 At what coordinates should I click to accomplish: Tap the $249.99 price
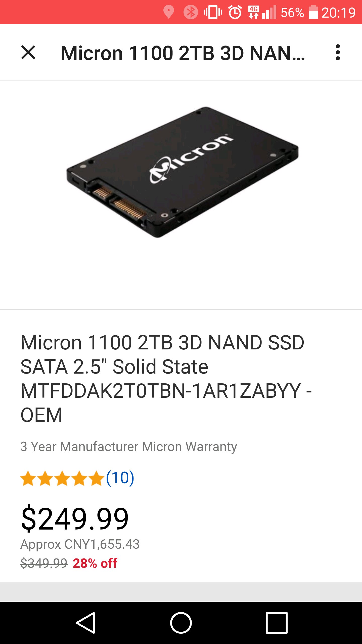[75, 519]
